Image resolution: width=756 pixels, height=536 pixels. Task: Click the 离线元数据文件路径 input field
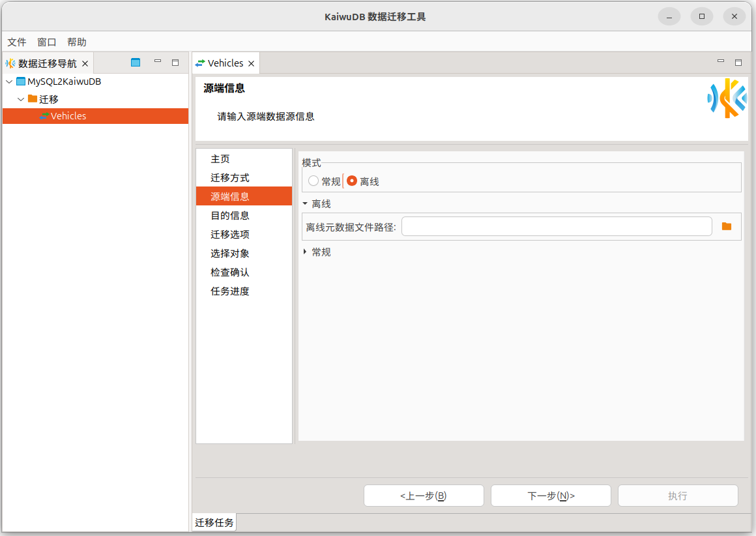557,227
